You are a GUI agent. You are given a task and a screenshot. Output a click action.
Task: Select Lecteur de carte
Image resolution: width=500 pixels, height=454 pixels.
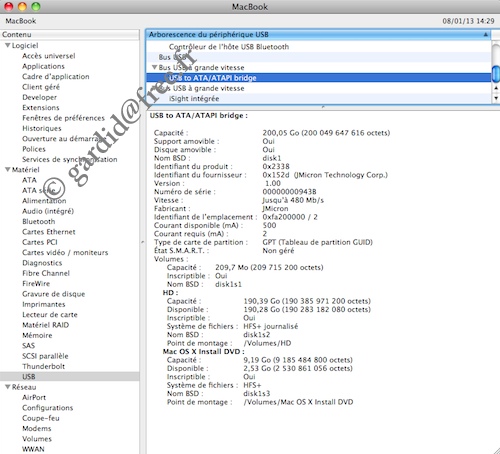[x=50, y=314]
